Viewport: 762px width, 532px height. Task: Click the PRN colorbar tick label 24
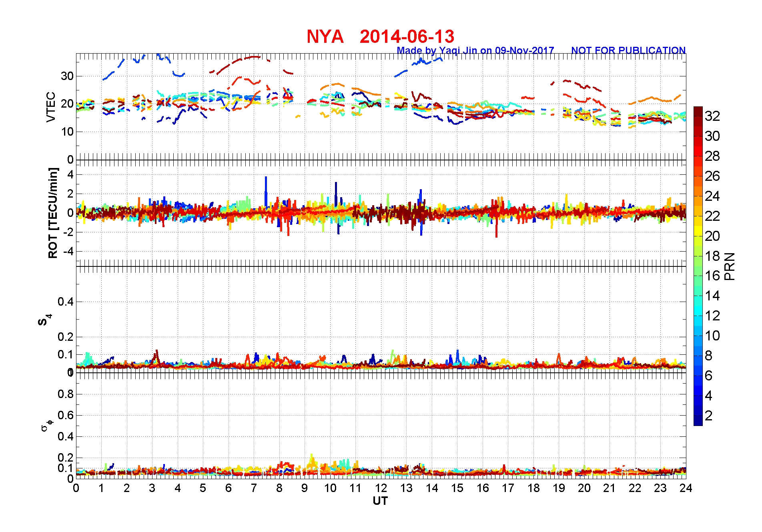pyautogui.click(x=712, y=196)
